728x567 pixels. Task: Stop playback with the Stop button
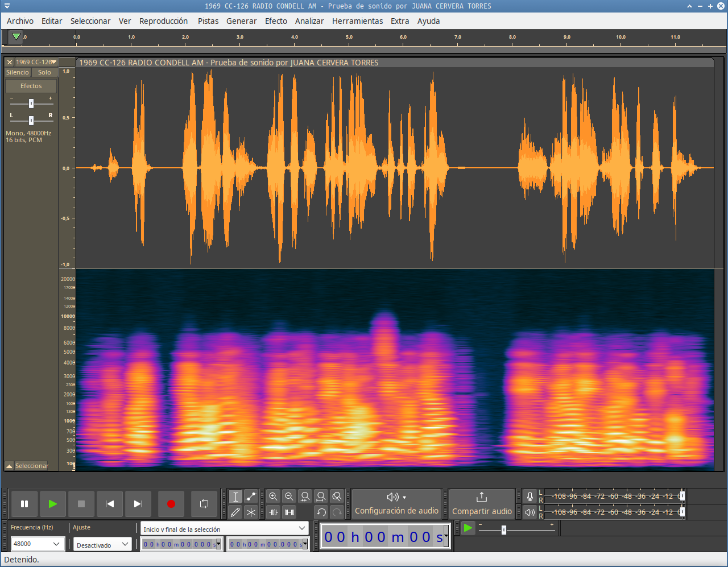81,504
